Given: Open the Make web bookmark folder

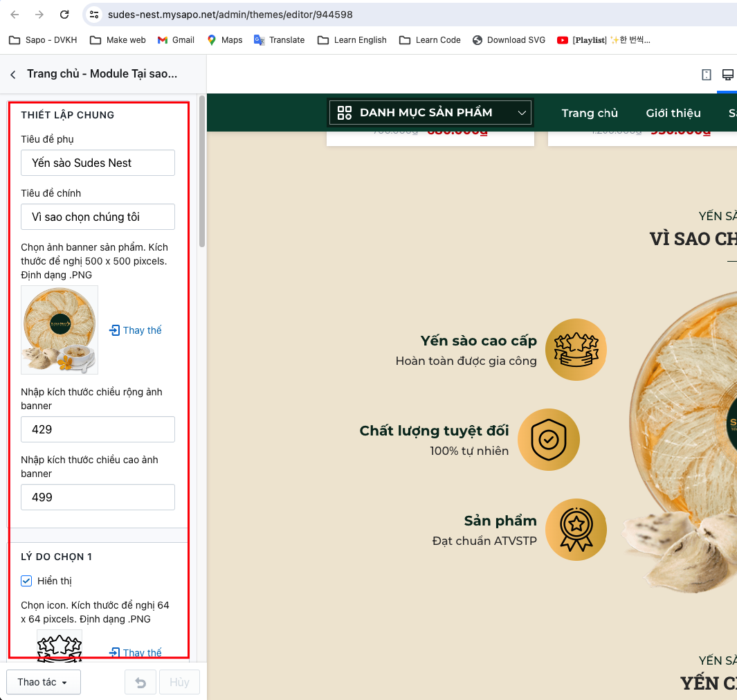Looking at the screenshot, I should (118, 40).
